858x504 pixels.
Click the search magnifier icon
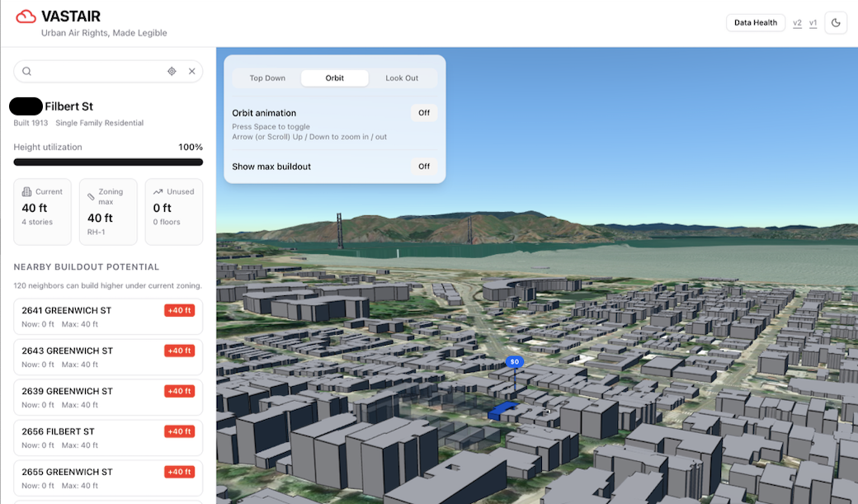tap(26, 71)
